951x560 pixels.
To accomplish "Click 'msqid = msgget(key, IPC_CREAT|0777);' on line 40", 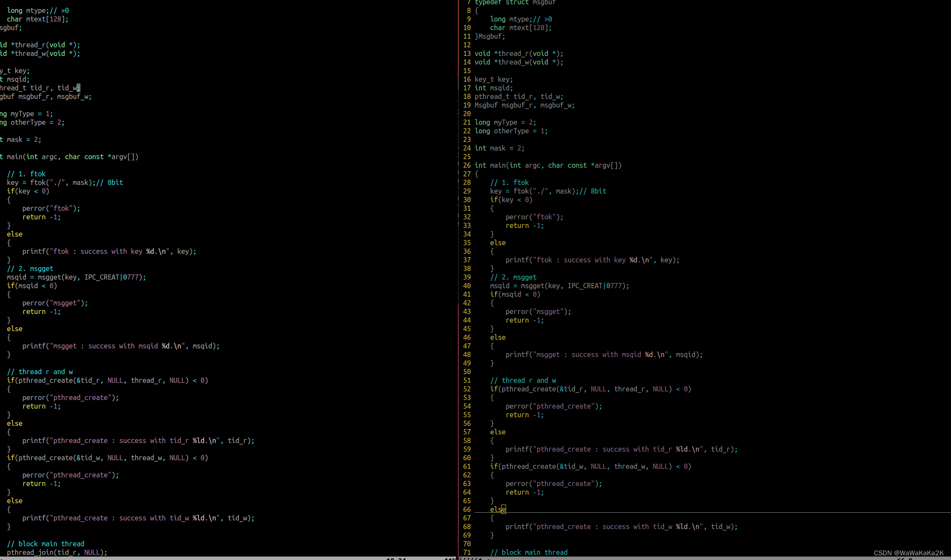I will tap(559, 286).
